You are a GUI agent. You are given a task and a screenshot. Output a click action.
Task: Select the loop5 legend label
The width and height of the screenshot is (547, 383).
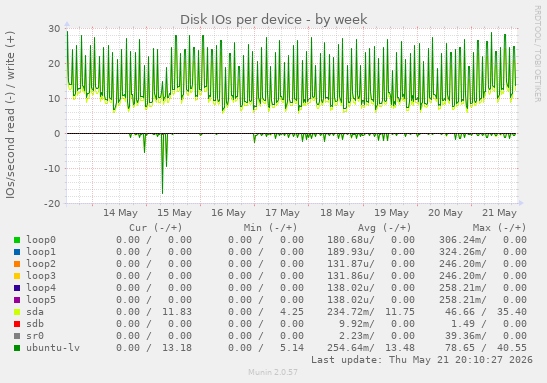click(x=41, y=300)
